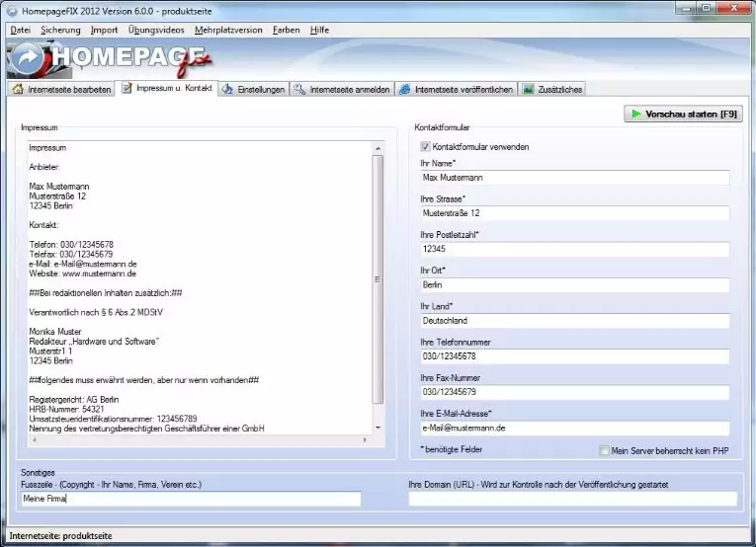Click the application icon in the title bar
Viewport: 756px width, 547px height.
click(12, 11)
